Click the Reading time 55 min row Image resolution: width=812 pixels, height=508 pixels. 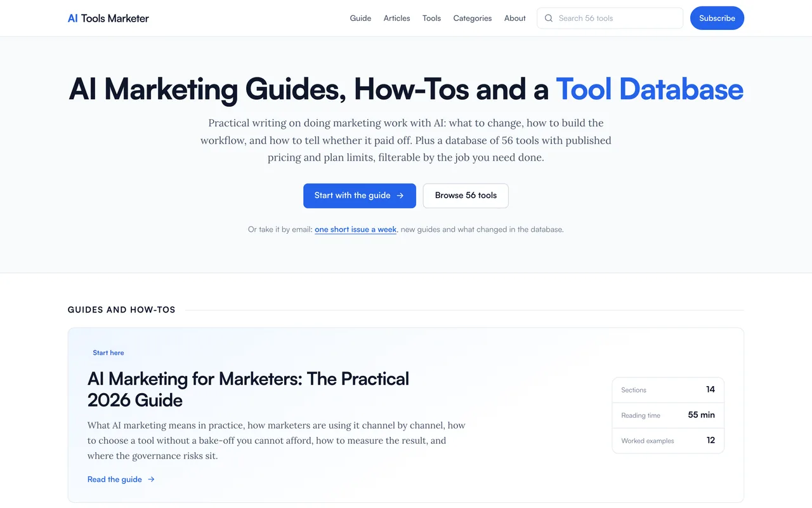(668, 415)
